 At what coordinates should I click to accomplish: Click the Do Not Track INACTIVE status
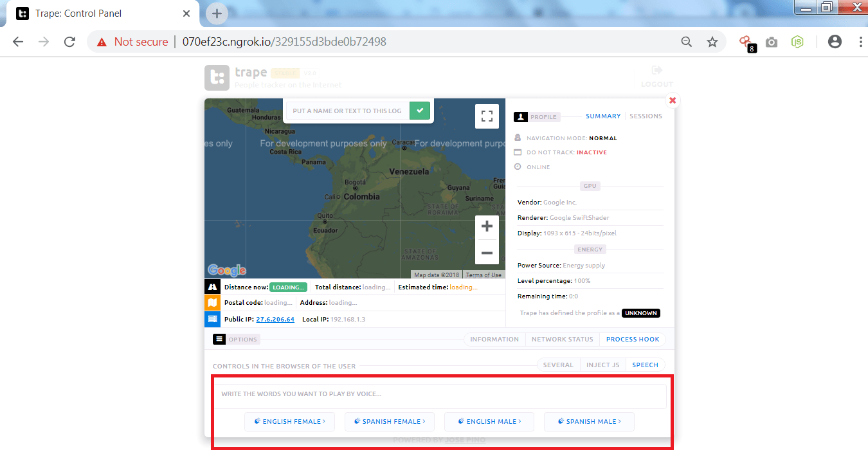click(592, 152)
